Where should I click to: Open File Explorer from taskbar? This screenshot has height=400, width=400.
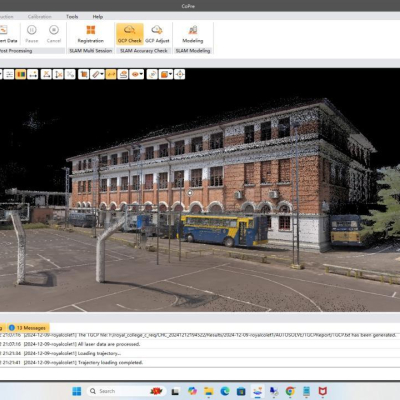coord(209,391)
